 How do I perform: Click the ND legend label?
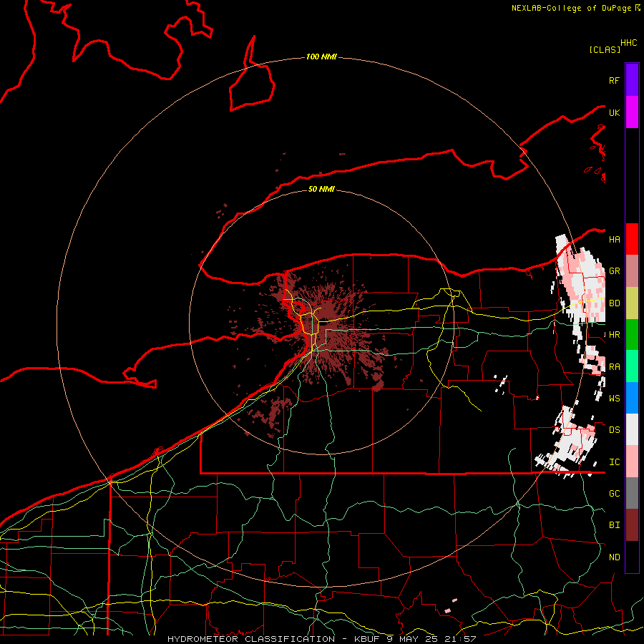[x=615, y=557]
